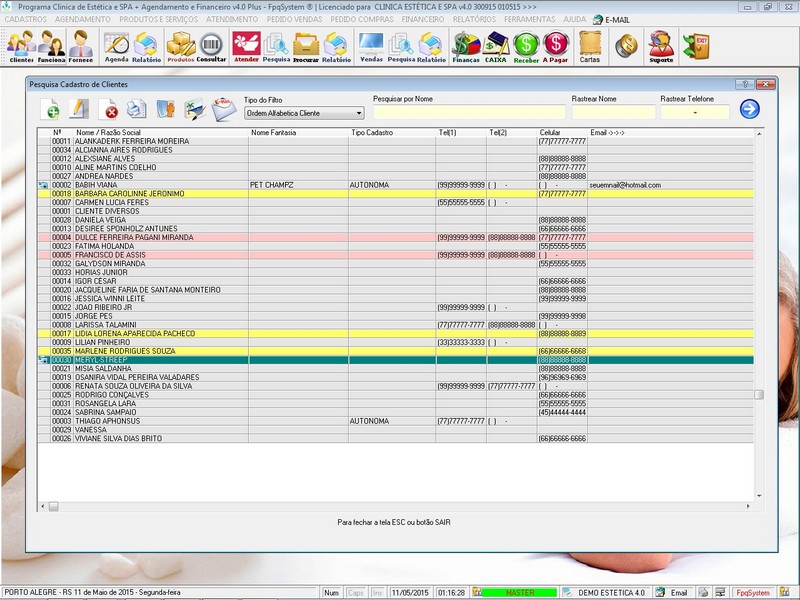Click the delete client red X icon
800x600 pixels.
[109, 109]
